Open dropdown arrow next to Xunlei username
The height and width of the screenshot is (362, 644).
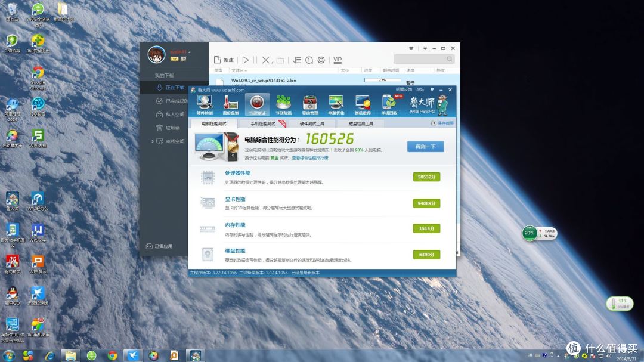pos(190,52)
